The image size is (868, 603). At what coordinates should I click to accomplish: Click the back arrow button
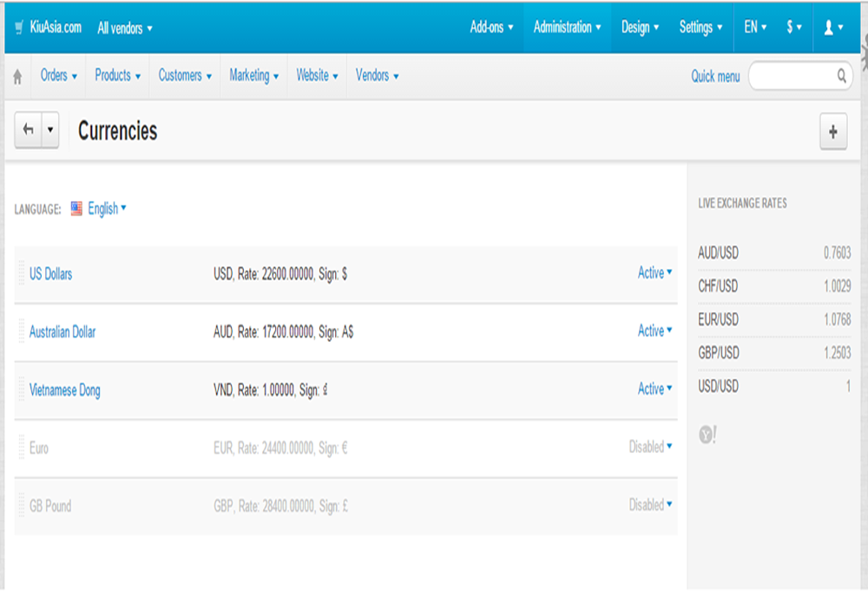tap(29, 130)
